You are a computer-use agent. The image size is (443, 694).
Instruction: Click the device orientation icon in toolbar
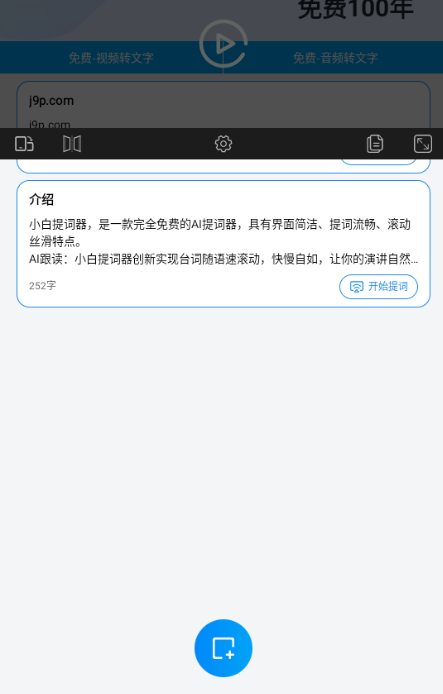pos(24,144)
